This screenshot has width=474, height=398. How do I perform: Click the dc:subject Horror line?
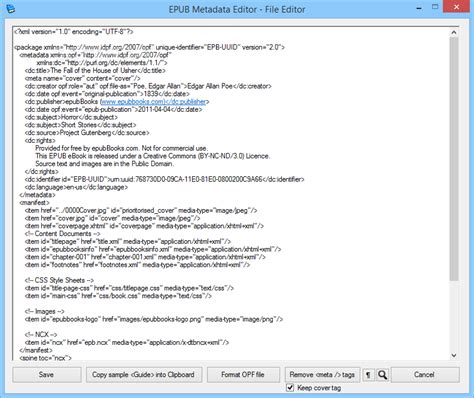(x=71, y=117)
